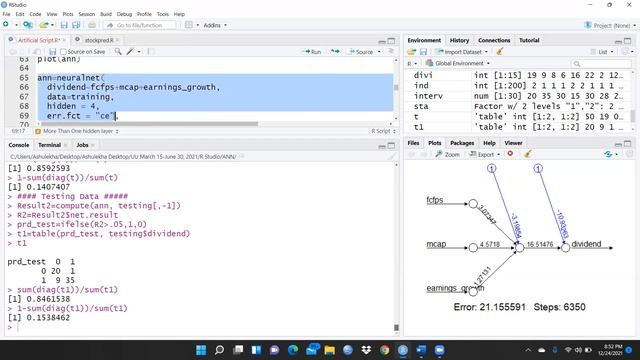Open the Export dropdown in Plots pane
The width and height of the screenshot is (640, 360).
coord(484,154)
